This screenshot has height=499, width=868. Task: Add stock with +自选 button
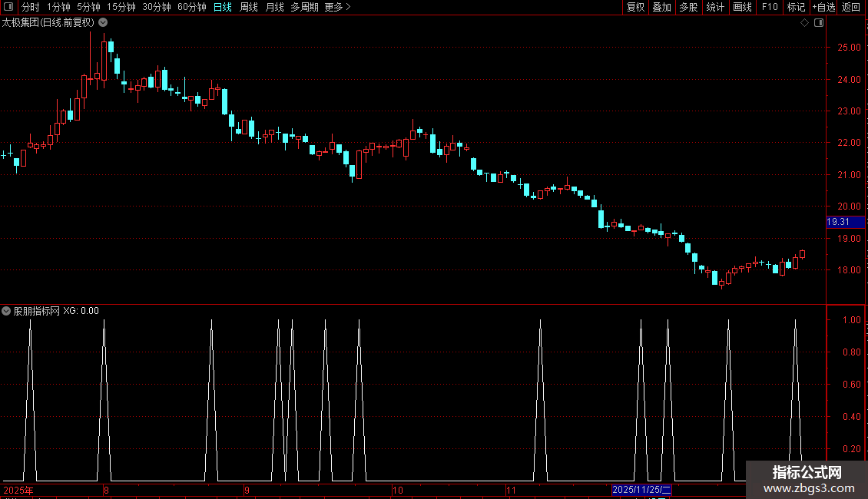click(x=823, y=7)
